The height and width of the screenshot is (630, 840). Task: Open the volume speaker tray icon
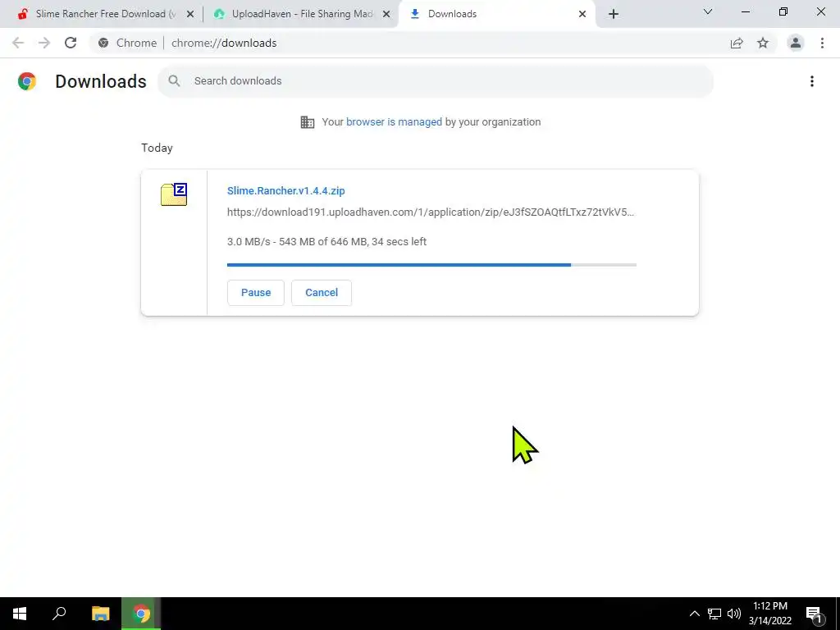coord(734,614)
